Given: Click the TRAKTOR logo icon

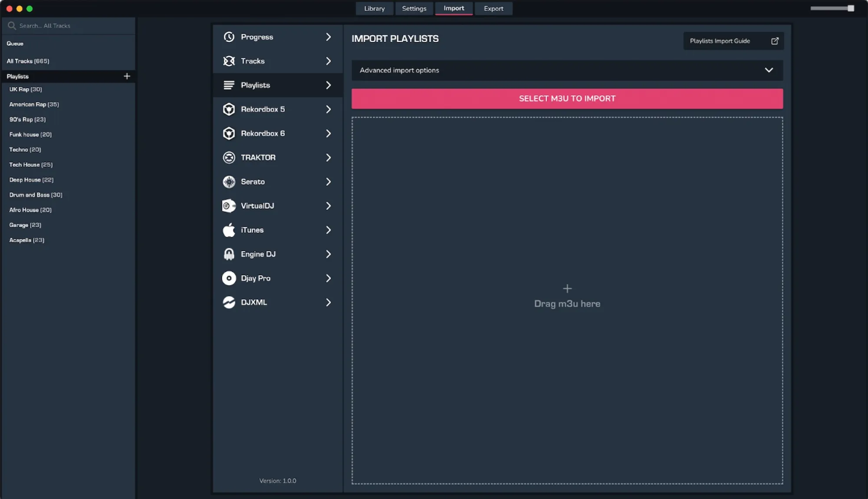Looking at the screenshot, I should click(229, 158).
